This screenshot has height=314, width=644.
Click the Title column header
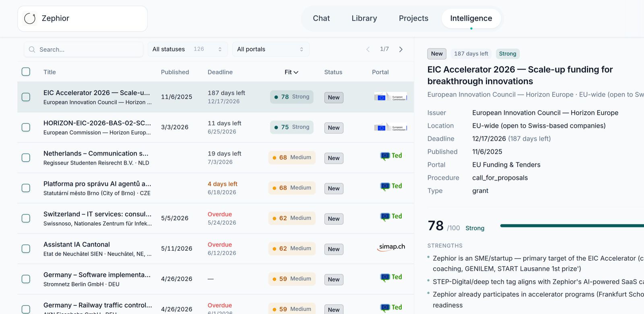point(50,72)
